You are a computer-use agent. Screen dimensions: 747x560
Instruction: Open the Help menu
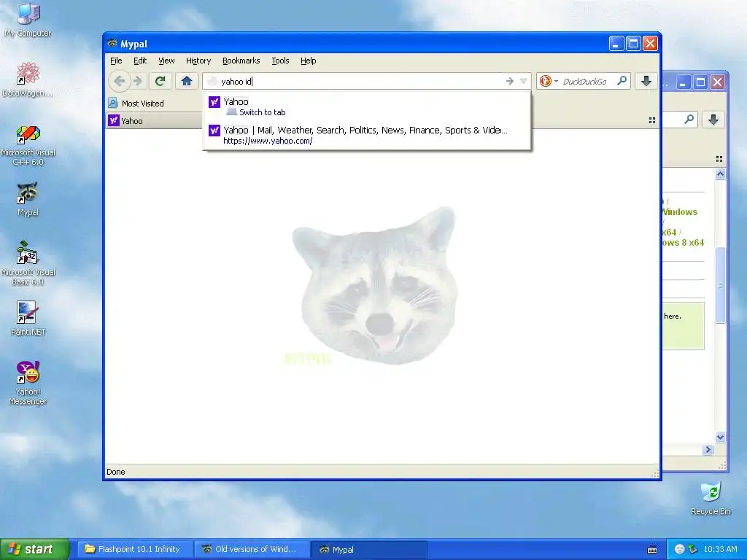[x=309, y=61]
